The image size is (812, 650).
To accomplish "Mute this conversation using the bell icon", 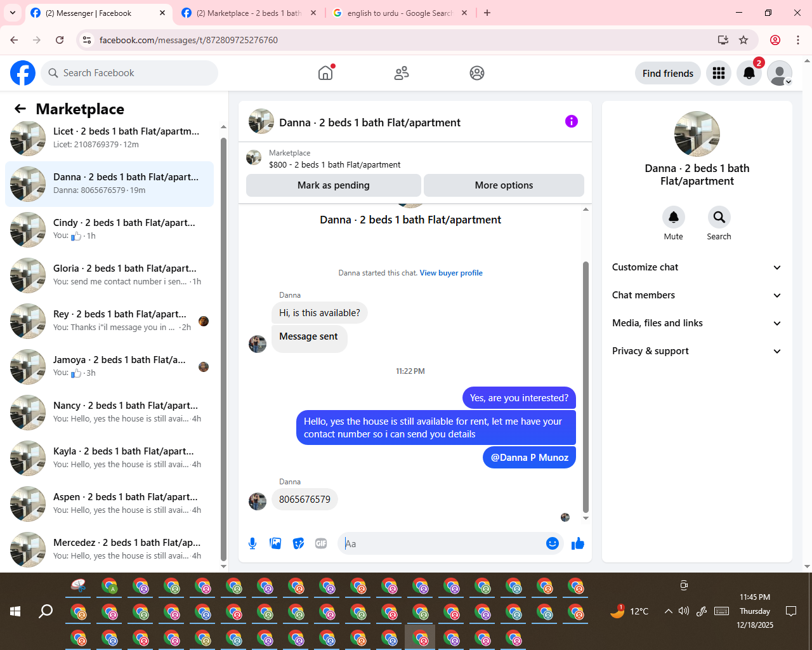I will click(x=674, y=217).
